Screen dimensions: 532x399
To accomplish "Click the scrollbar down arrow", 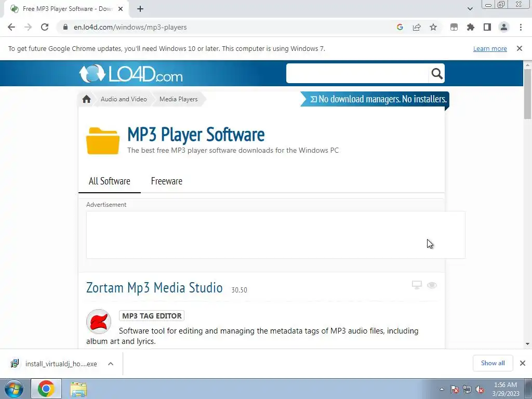I will pyautogui.click(x=528, y=344).
